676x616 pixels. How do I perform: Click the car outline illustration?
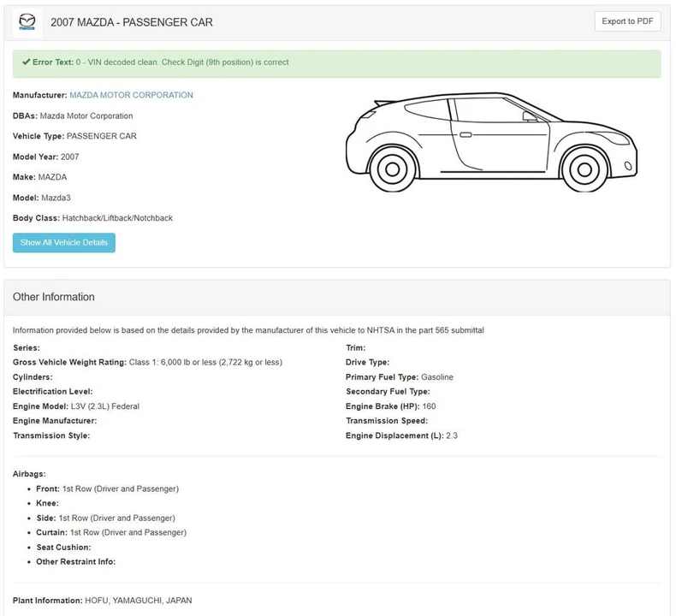click(491, 142)
